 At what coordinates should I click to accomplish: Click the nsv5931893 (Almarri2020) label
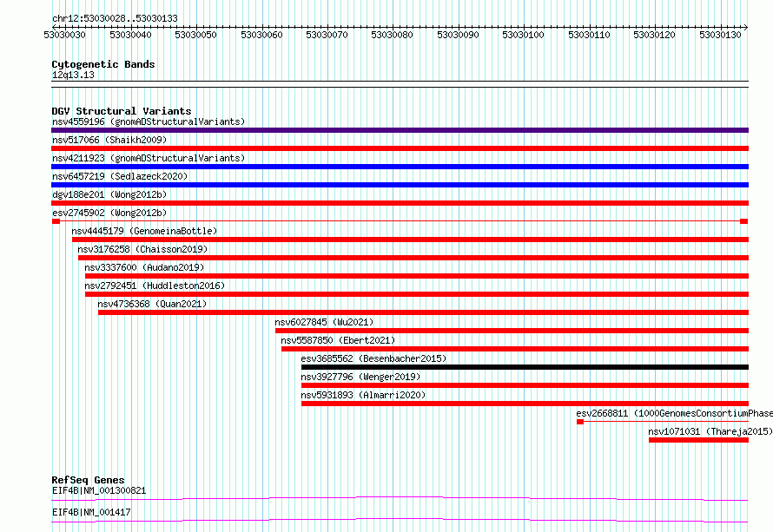[363, 395]
